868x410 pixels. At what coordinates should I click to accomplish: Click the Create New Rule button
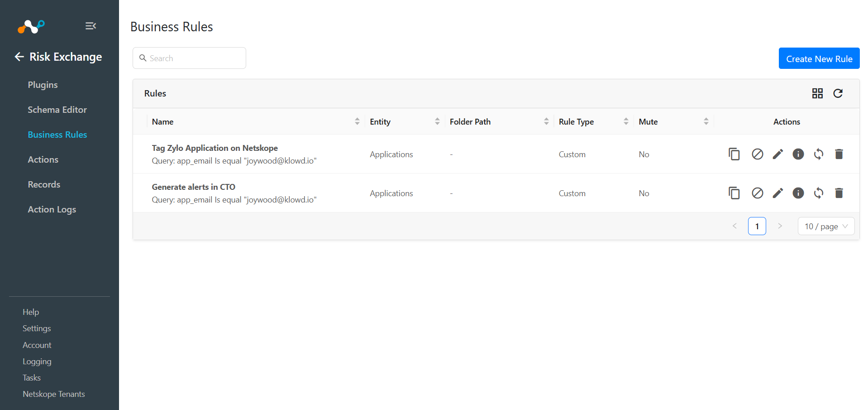819,58
